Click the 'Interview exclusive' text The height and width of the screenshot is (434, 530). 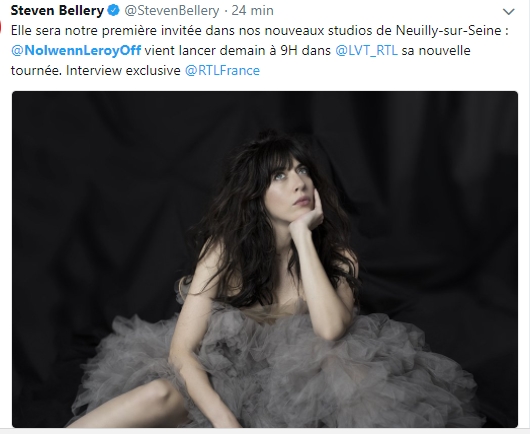coord(123,70)
